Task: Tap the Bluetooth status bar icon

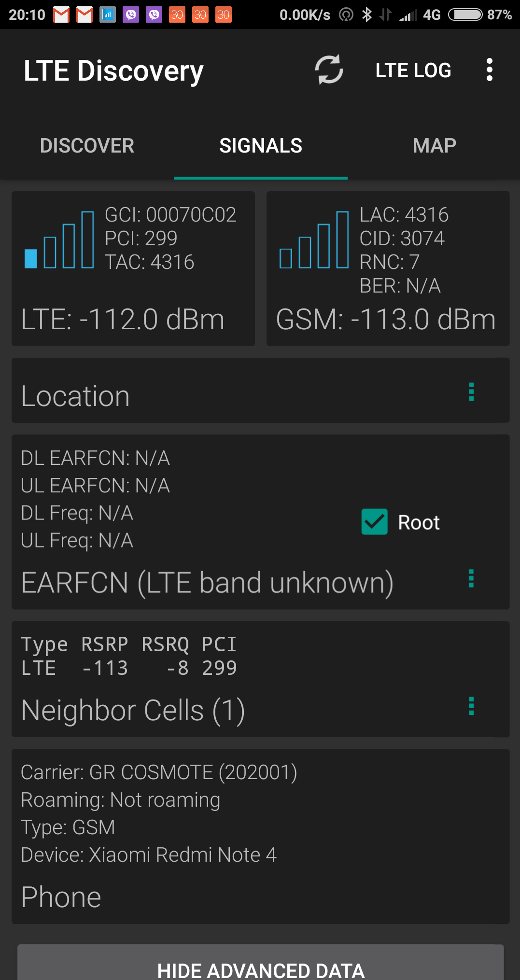Action: pyautogui.click(x=367, y=15)
